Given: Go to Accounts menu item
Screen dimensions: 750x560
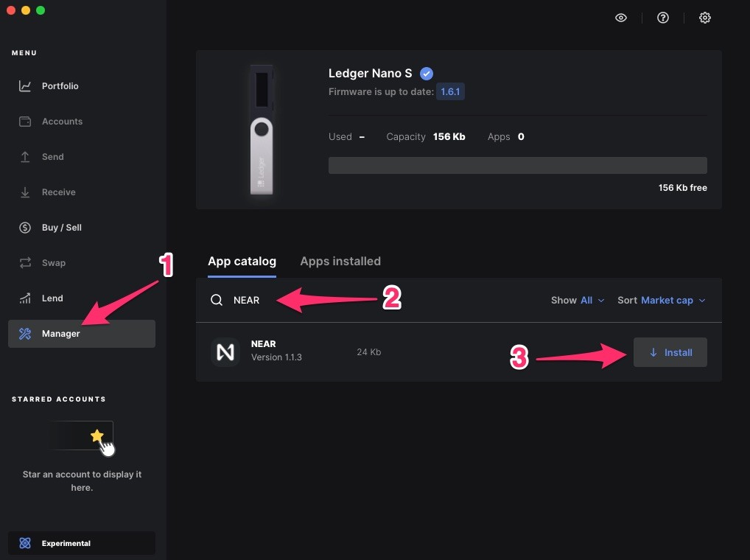Looking at the screenshot, I should [82, 122].
